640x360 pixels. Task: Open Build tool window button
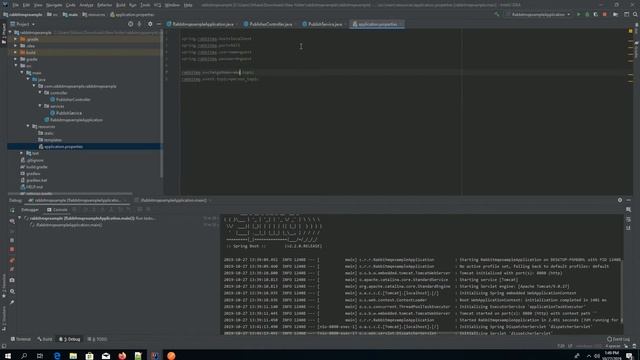[x=45, y=339]
